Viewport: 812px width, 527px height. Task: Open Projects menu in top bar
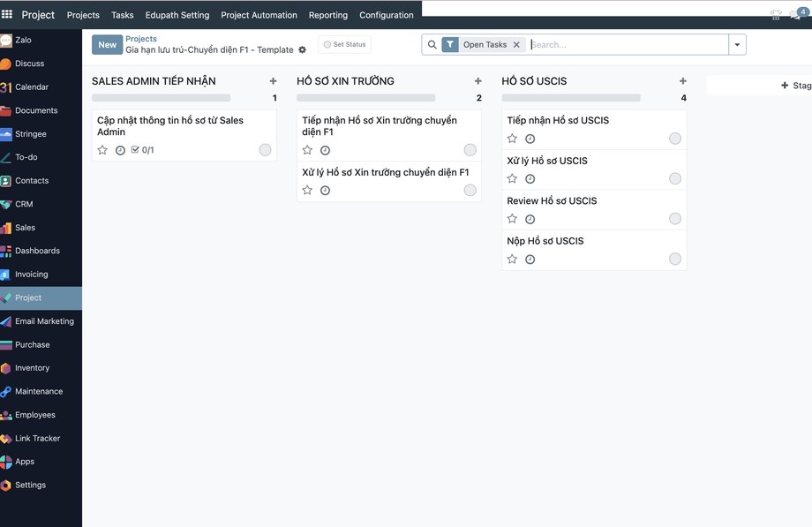point(83,15)
